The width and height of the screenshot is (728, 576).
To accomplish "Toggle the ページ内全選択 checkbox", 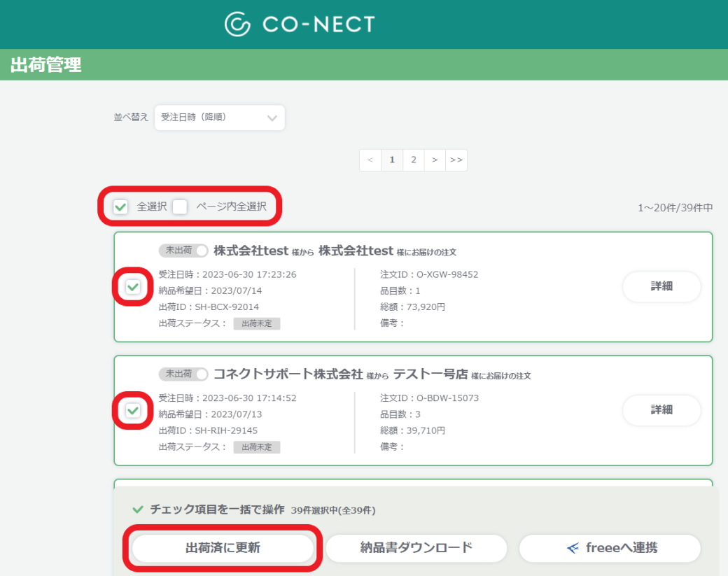I will [x=180, y=206].
